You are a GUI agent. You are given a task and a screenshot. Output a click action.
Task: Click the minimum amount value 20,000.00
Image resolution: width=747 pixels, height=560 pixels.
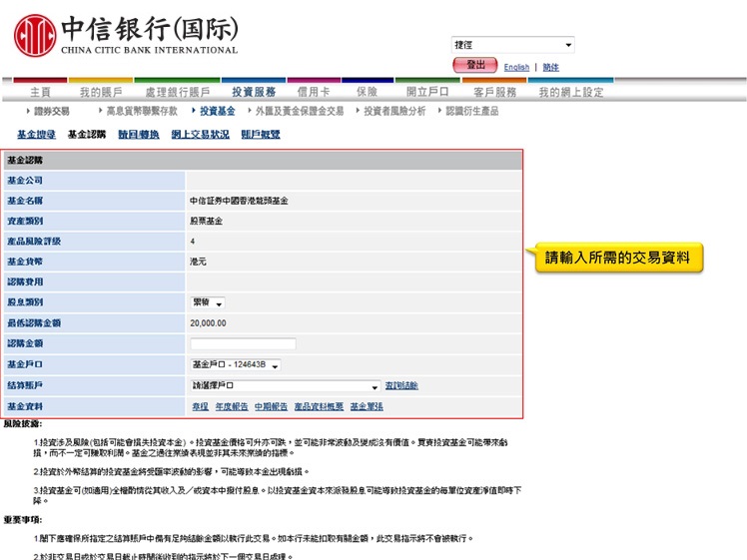[208, 322]
